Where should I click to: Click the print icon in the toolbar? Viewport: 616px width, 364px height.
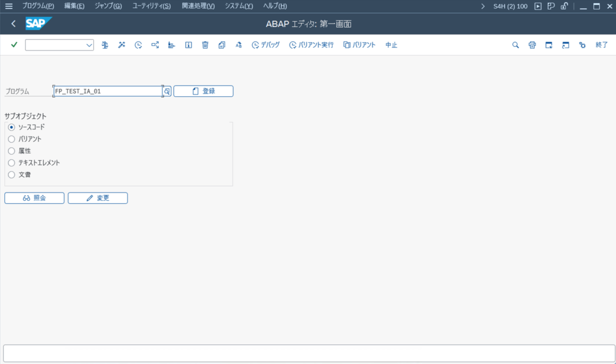pyautogui.click(x=532, y=45)
